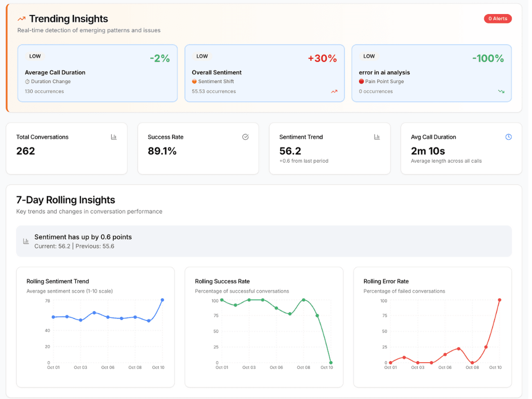
Task: Click the red Pain Point Surge indicator icon
Action: 362,81
